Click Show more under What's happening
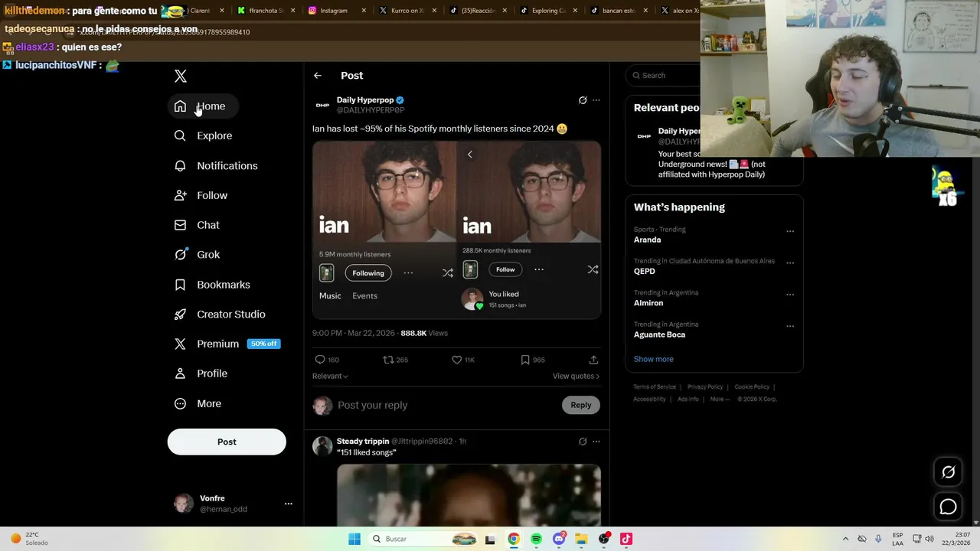980x551 pixels. tap(654, 359)
